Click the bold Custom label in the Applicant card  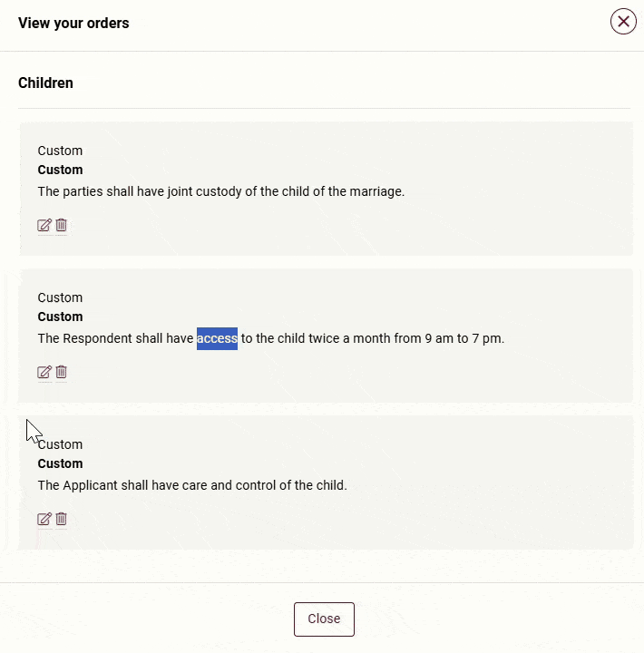[60, 463]
